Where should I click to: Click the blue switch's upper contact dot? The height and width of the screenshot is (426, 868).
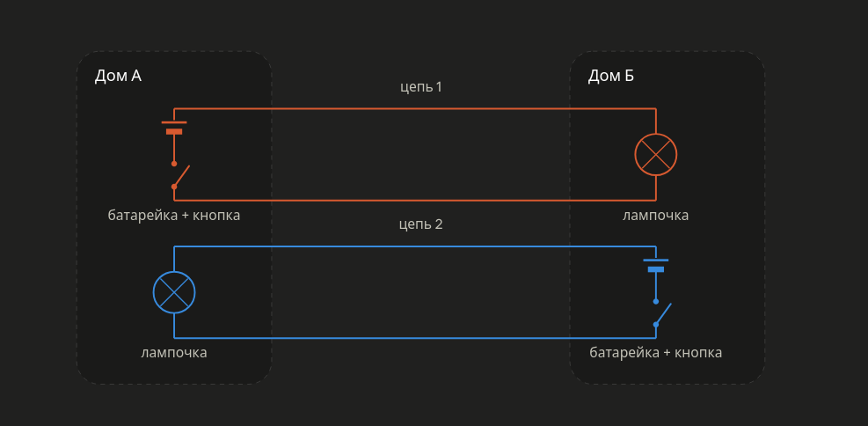tap(655, 301)
